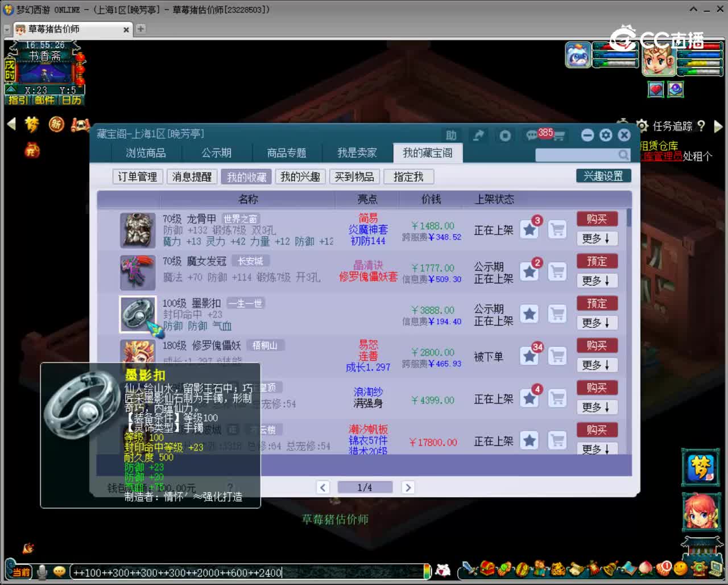728x585 pixels.
Task: Expand 更多 options for 70级 龙骨甲
Action: [596, 238]
